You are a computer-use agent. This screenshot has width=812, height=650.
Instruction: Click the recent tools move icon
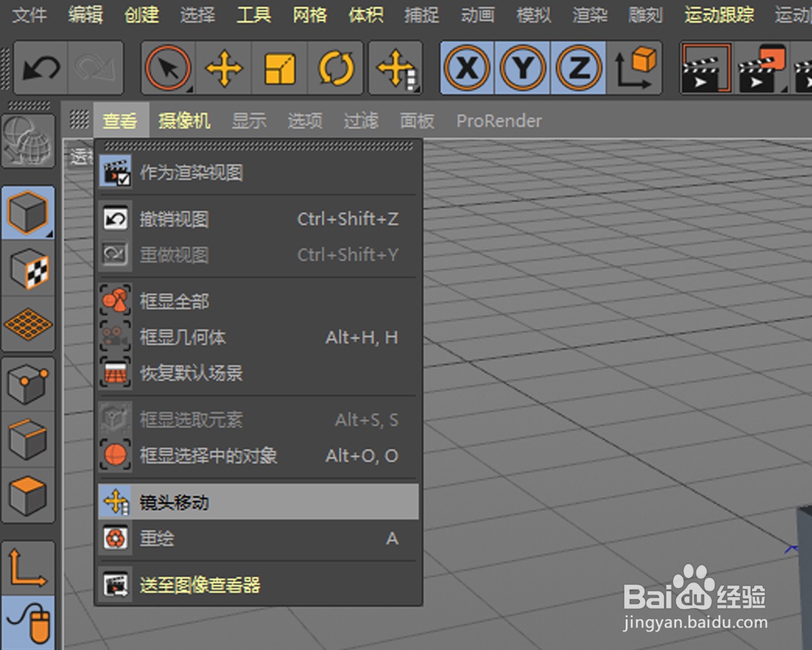coord(395,68)
